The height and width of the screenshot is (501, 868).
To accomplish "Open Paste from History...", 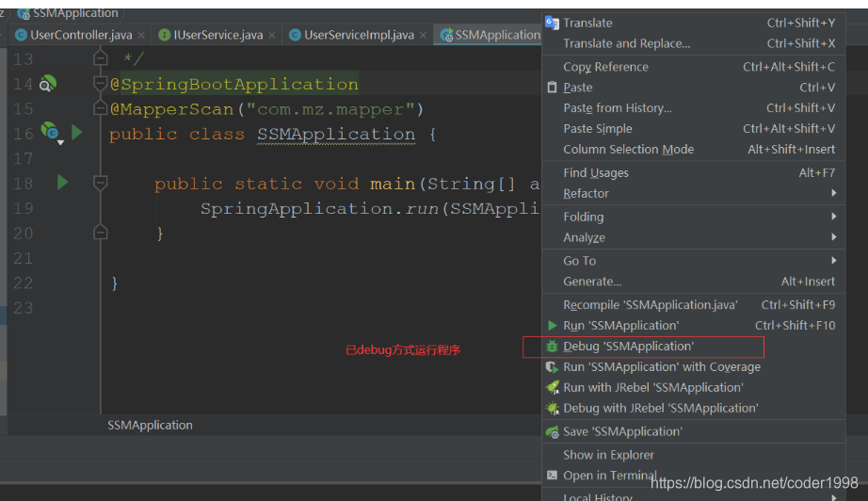I will (x=694, y=108).
